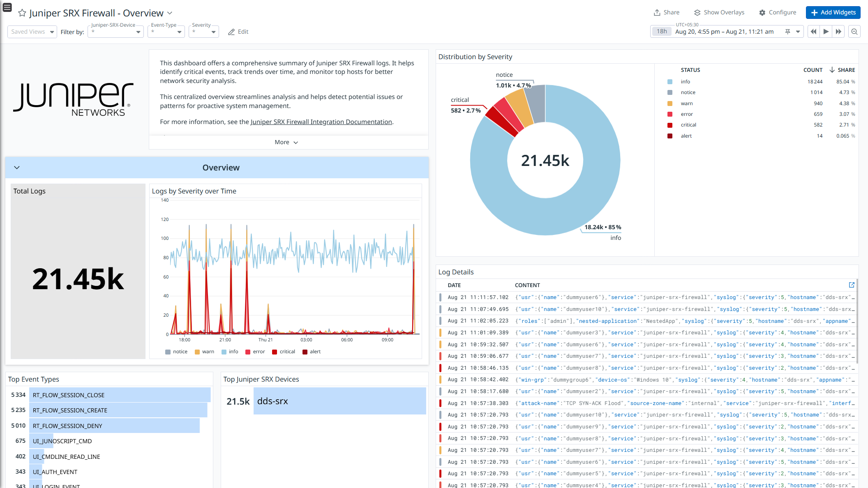Select the RT_FLOW_SESSION_DENY event type bar

pos(114,426)
